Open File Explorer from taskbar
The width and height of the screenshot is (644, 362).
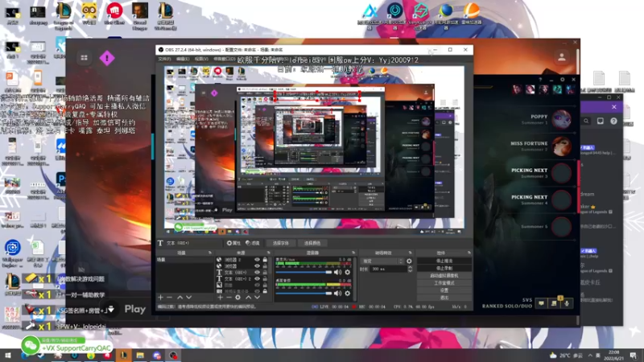[140, 356]
